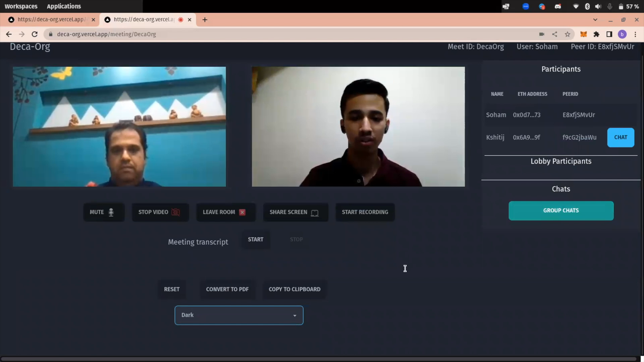
Task: Click Discord tray icon
Action: coord(558,6)
